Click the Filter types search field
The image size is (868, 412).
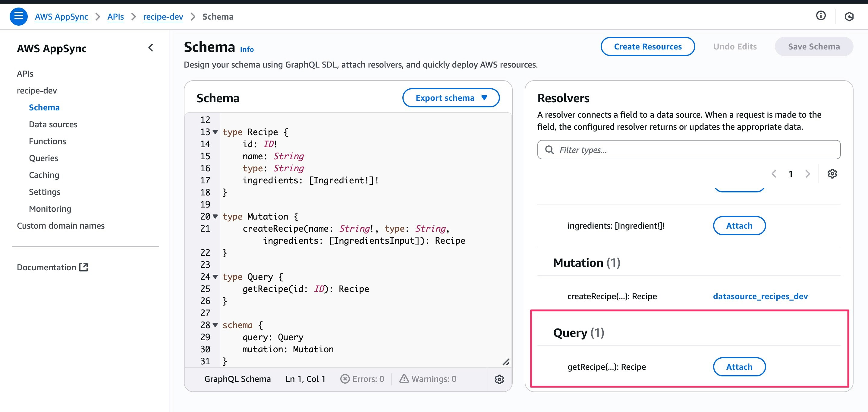coord(688,150)
